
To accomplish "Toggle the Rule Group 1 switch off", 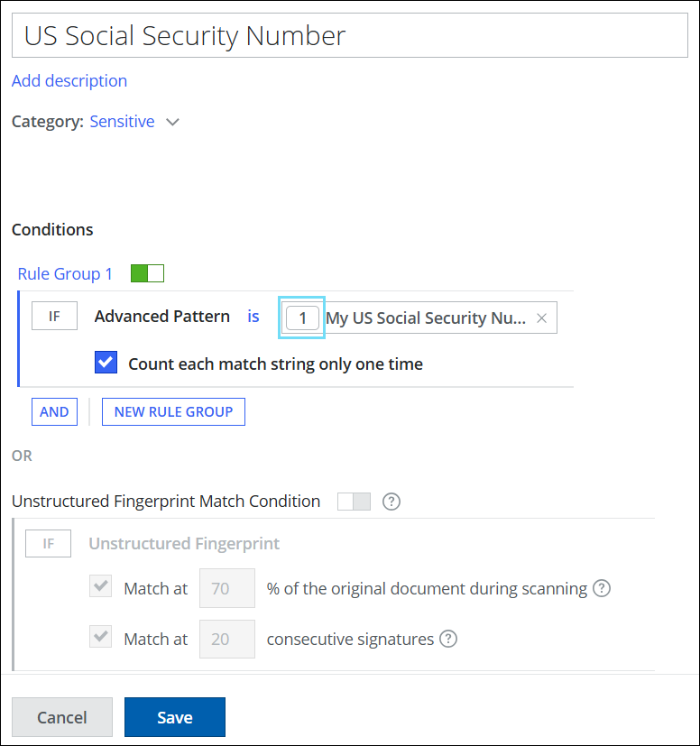I will coord(147,273).
